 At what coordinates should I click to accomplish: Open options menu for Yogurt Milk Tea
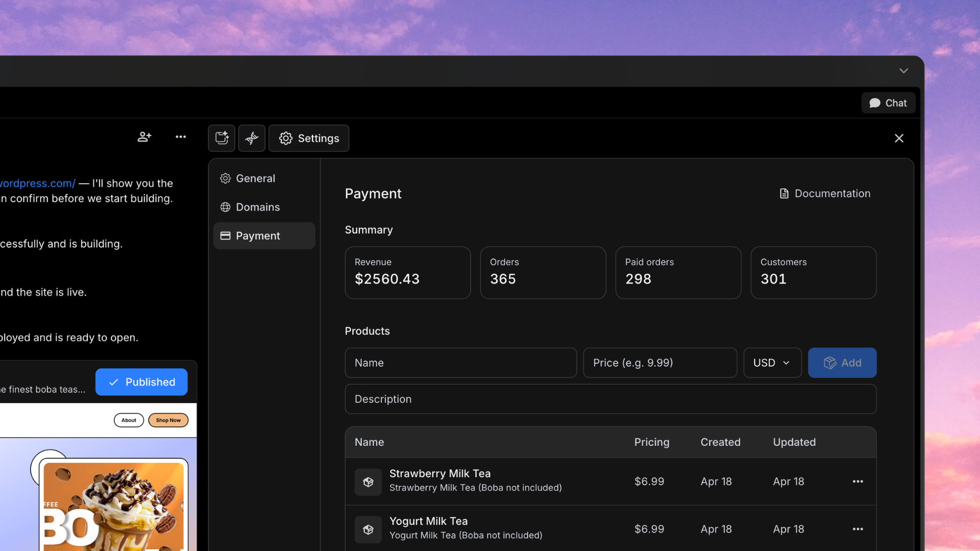[857, 529]
